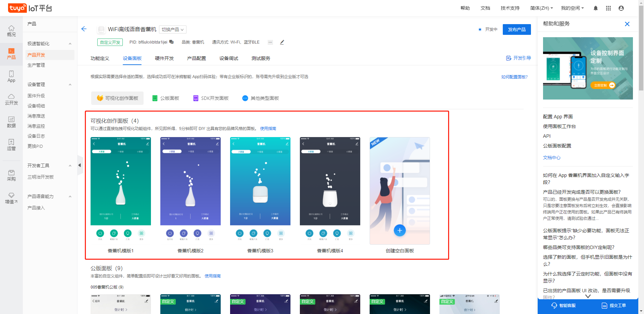
Task: Open the 如何配置面板? link
Action: pos(515,77)
